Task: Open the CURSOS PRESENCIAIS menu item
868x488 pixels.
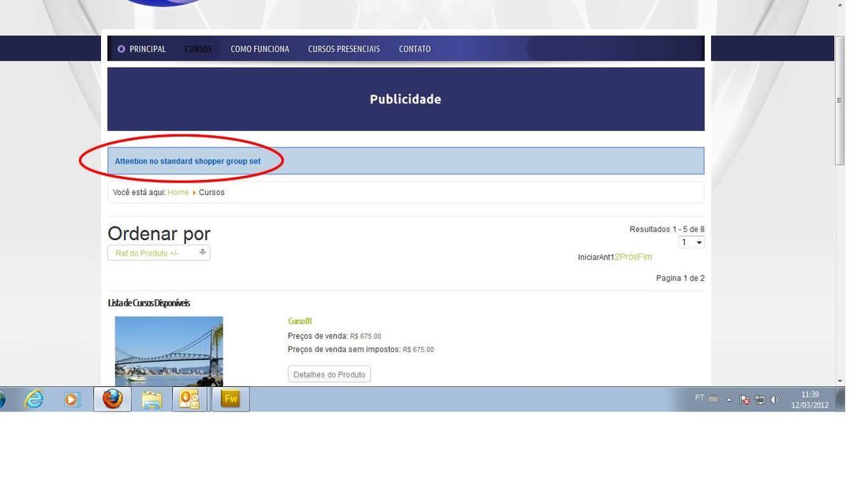Action: 344,49
